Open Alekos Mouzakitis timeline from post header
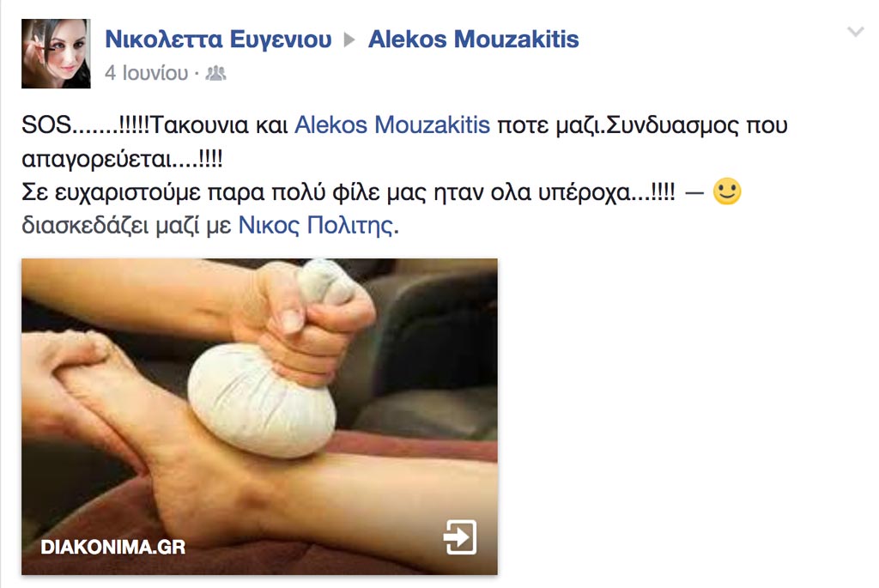This screenshot has width=879, height=588. click(x=473, y=39)
